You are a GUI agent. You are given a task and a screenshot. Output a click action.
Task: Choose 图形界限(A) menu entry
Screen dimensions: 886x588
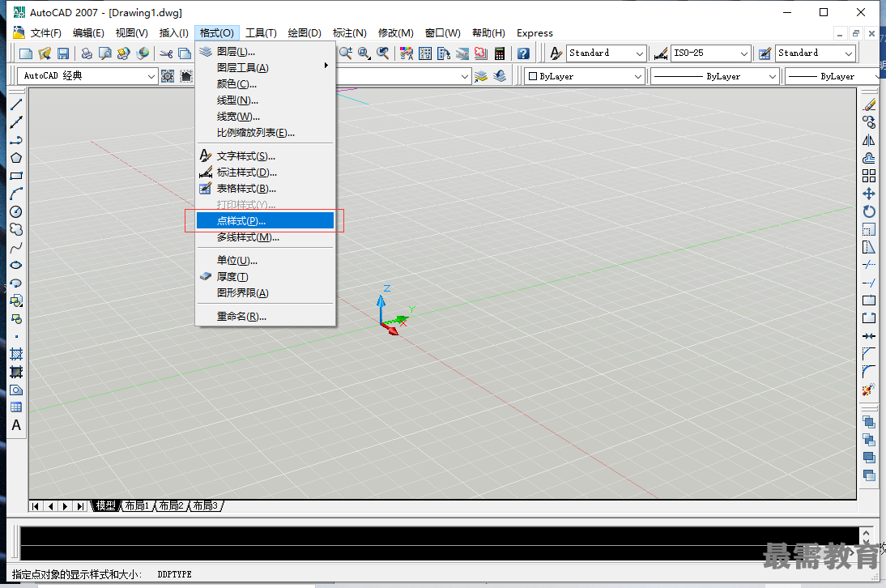[266, 292]
